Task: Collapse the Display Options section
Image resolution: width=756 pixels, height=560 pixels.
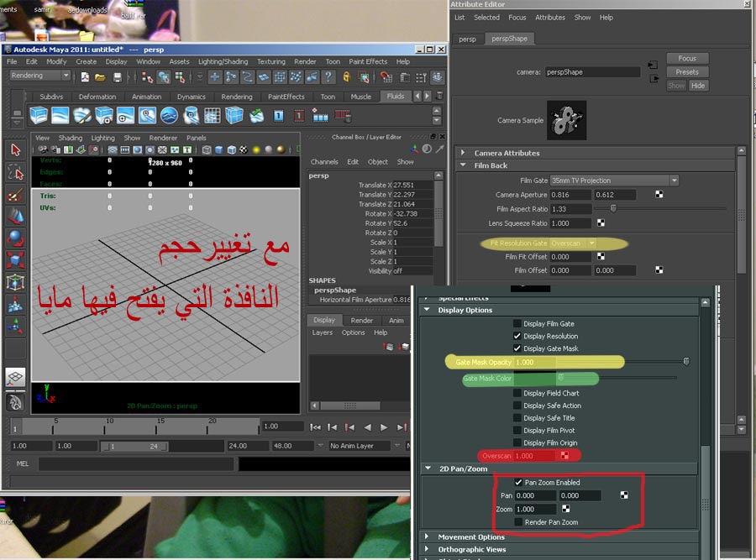Action: [427, 310]
